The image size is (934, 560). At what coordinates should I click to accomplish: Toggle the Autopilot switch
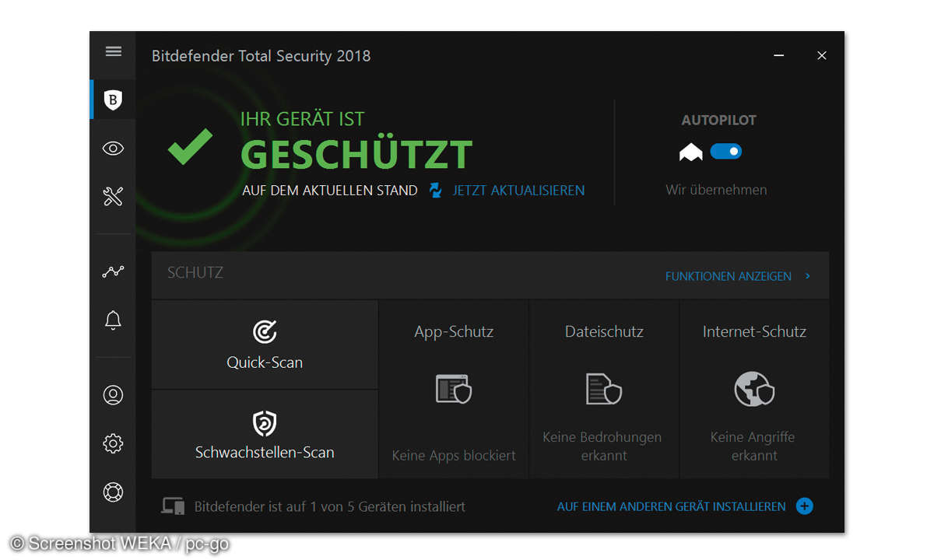(x=726, y=152)
